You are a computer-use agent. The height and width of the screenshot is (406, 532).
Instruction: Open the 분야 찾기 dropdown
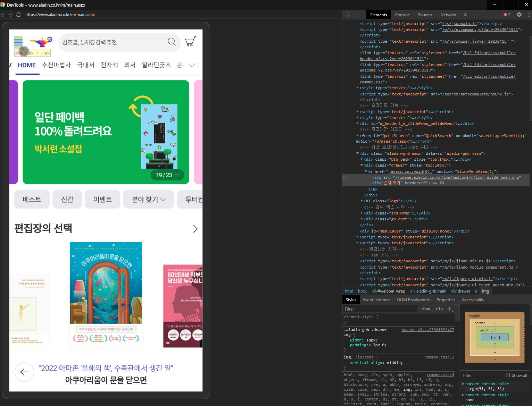[x=149, y=199]
